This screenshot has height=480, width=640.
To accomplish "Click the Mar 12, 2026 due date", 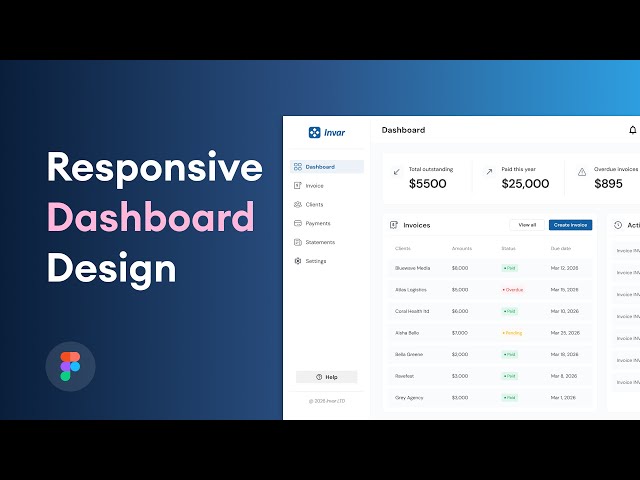I will coord(564,268).
